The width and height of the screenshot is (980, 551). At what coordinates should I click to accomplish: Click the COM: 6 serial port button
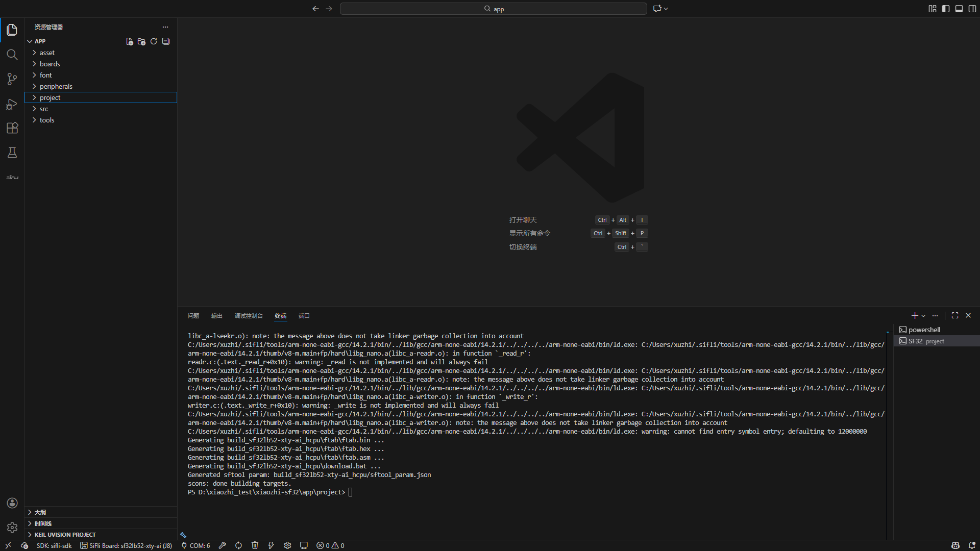click(196, 545)
